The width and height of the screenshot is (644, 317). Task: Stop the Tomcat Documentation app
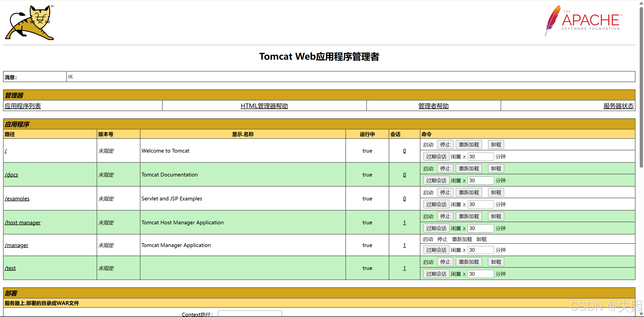[445, 168]
